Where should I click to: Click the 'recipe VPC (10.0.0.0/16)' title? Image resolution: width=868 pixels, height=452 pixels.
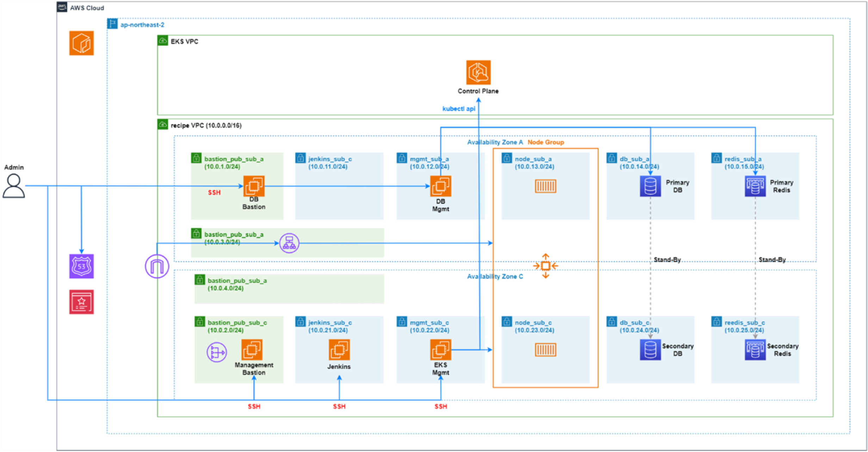[206, 125]
